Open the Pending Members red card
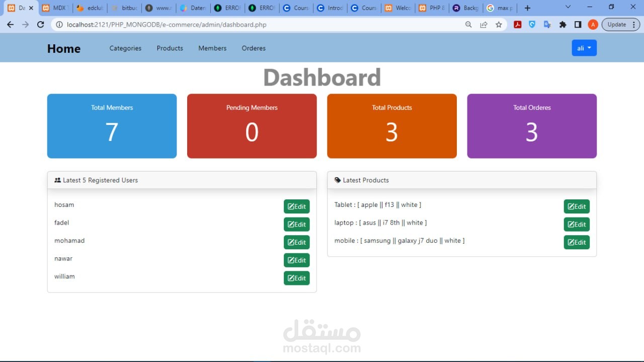This screenshot has height=362, width=644. (252, 126)
